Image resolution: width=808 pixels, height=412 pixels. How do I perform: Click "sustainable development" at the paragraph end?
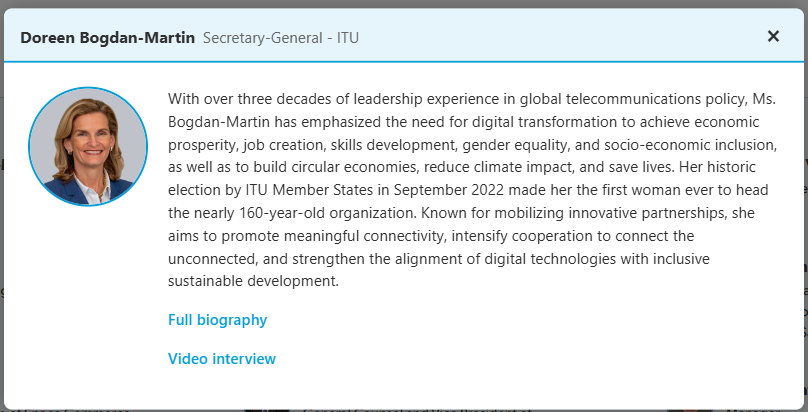(252, 282)
